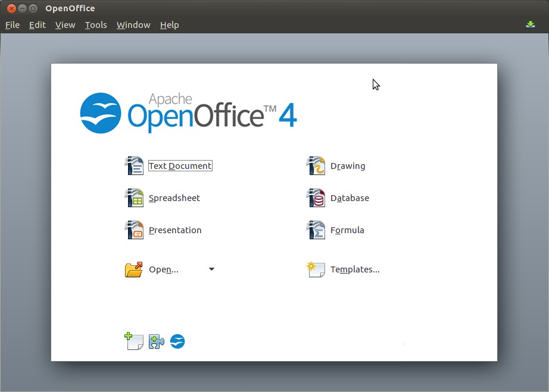Click the Templates star document icon
Viewport: 549px width, 392px height.
(316, 269)
